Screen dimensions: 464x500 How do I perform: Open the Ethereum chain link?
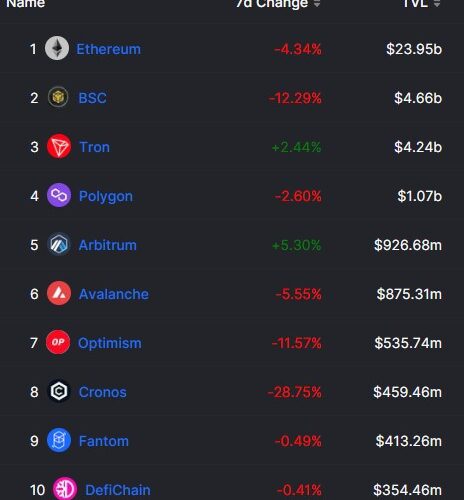(109, 49)
